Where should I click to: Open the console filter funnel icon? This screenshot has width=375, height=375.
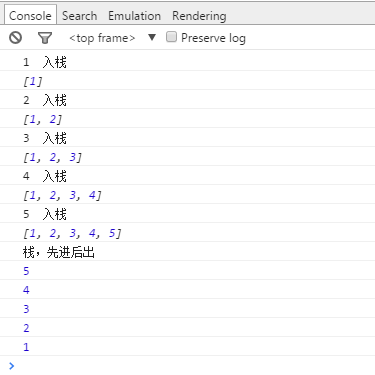tap(45, 38)
